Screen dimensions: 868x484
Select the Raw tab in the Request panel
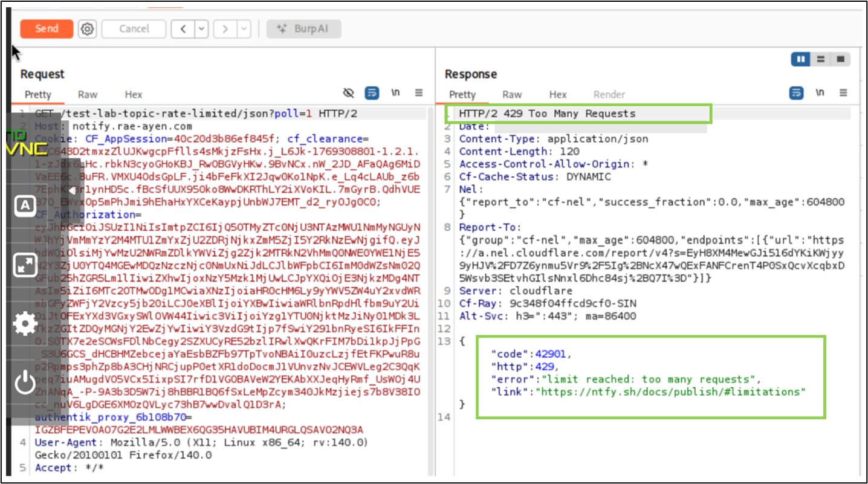[87, 94]
